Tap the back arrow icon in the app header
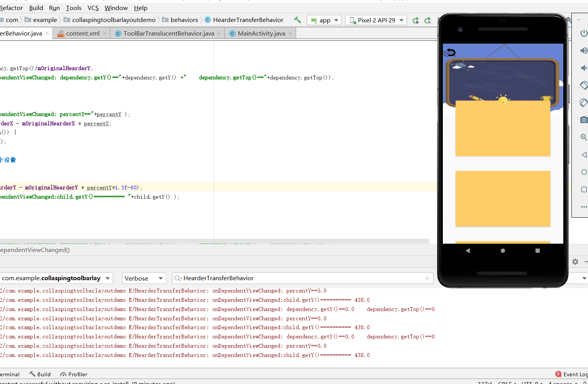588x384 pixels. pyautogui.click(x=450, y=52)
